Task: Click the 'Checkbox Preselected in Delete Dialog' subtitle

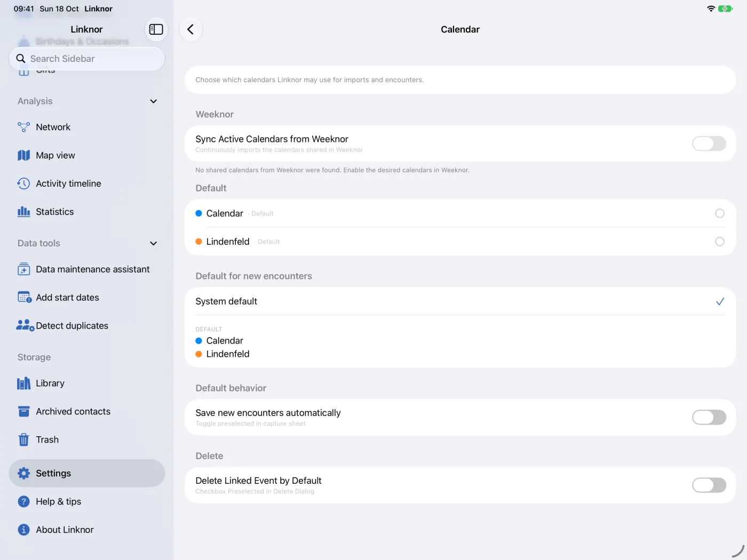Action: point(255,492)
